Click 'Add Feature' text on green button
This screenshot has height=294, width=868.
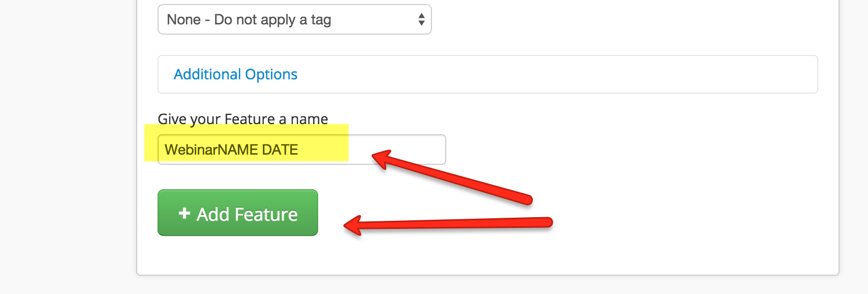click(x=247, y=214)
